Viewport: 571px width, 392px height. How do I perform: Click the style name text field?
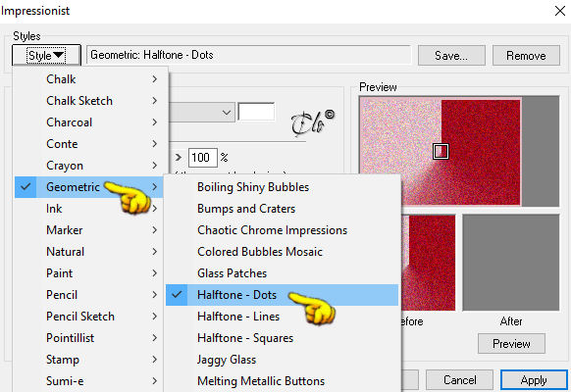coord(249,55)
